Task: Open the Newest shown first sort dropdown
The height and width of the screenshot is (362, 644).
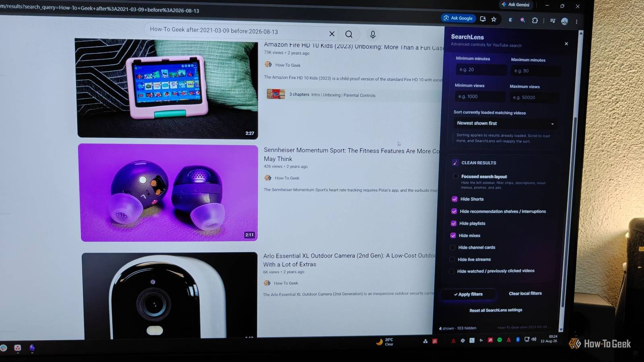Action: (505, 123)
